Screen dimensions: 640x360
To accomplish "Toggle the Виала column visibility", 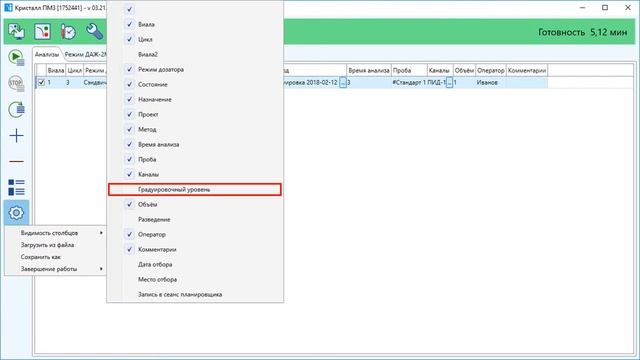I will 195,24.
